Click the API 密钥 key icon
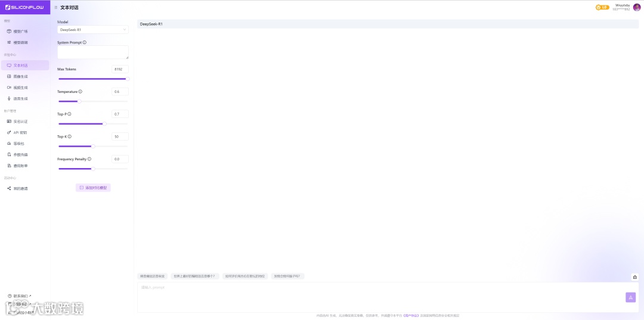This screenshot has width=644, height=320. tap(9, 132)
